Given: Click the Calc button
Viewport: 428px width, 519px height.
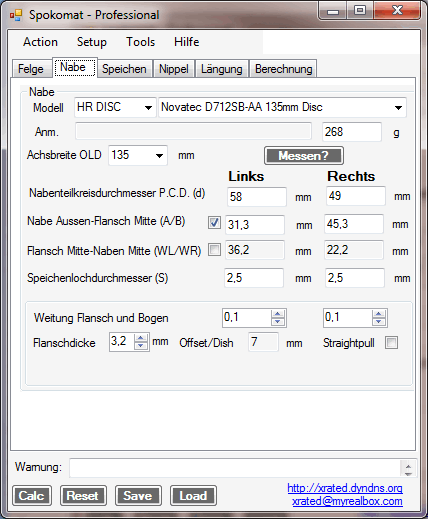Looking at the screenshot, I should [32, 496].
